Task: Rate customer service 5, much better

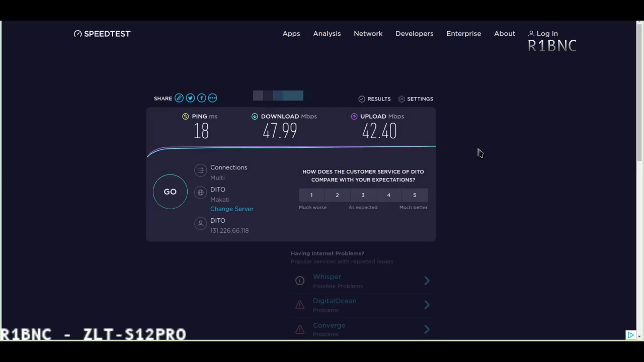Action: coord(415,195)
